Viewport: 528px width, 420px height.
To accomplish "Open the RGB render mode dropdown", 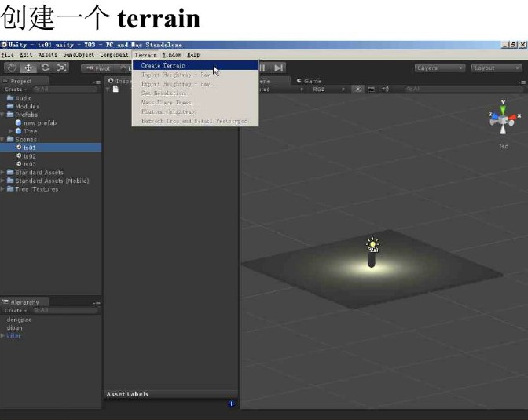I will pos(328,89).
